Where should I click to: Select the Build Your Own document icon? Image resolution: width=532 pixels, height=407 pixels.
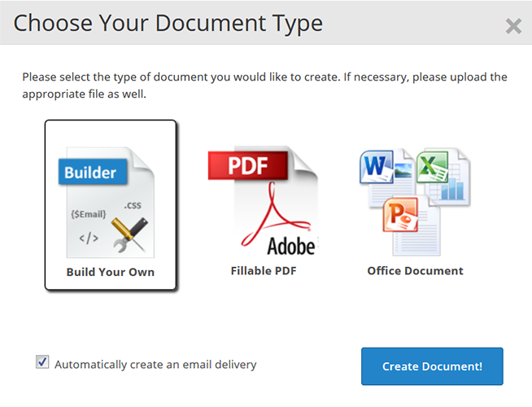point(110,199)
